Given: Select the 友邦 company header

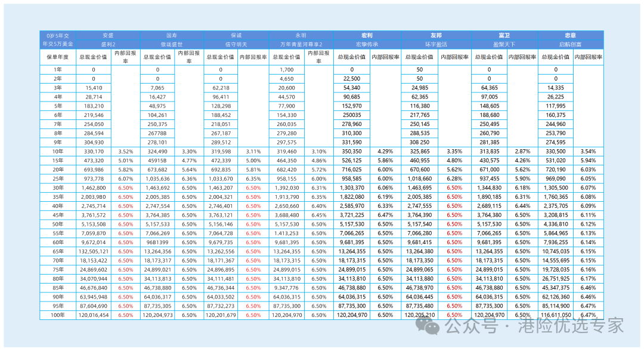Looking at the screenshot, I should pyautogui.click(x=436, y=36).
